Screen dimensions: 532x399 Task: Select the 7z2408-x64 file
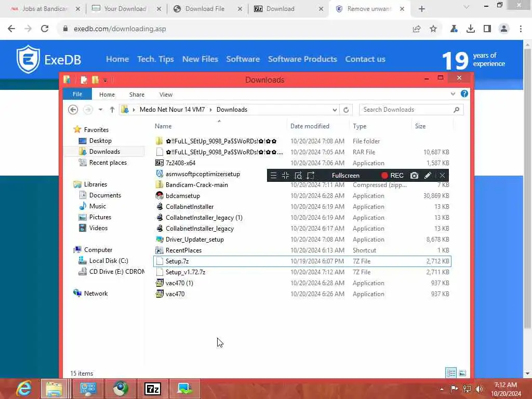[x=302, y=163]
